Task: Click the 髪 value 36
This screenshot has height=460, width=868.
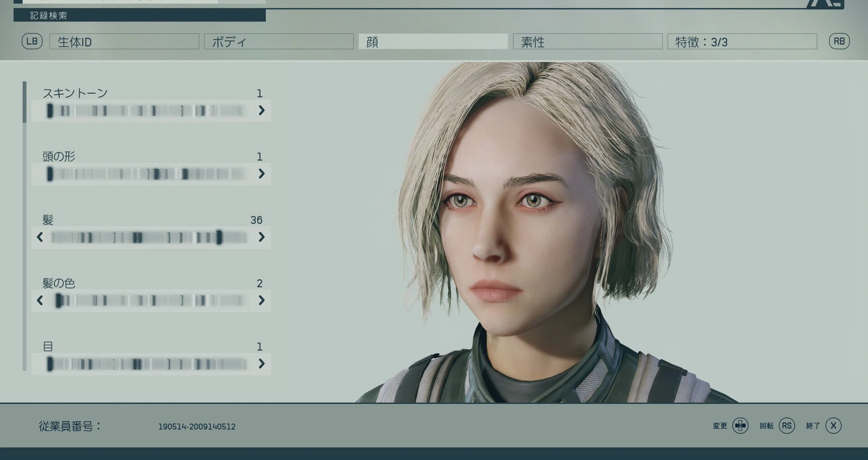Action: point(256,220)
